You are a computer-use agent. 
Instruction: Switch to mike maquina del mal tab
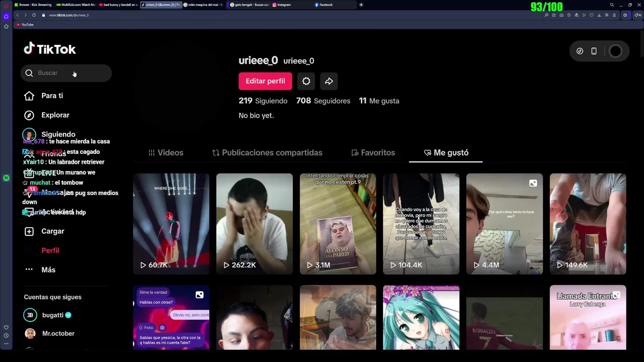tap(203, 5)
